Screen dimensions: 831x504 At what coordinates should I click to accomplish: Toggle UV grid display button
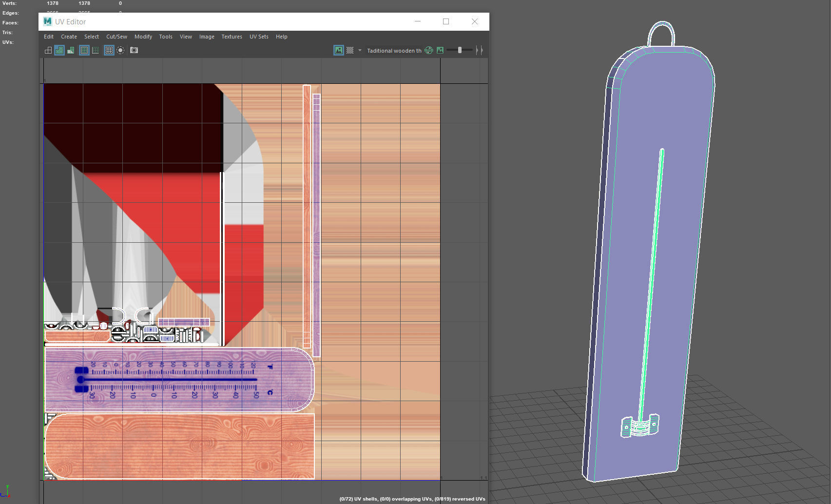coord(109,50)
